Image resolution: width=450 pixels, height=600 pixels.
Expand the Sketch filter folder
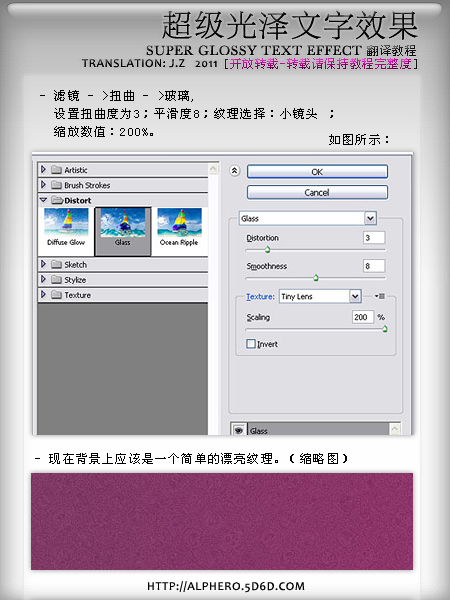43,264
